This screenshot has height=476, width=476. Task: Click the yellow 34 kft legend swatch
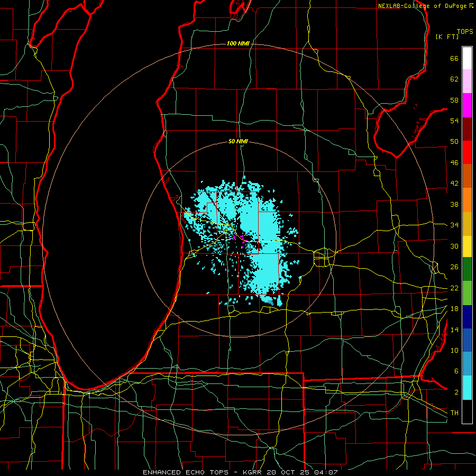pos(467,246)
